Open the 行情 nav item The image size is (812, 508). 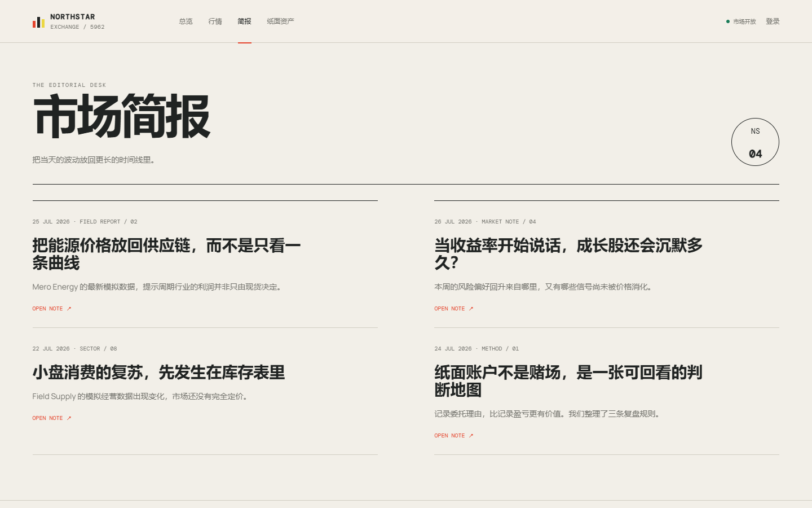pos(215,21)
